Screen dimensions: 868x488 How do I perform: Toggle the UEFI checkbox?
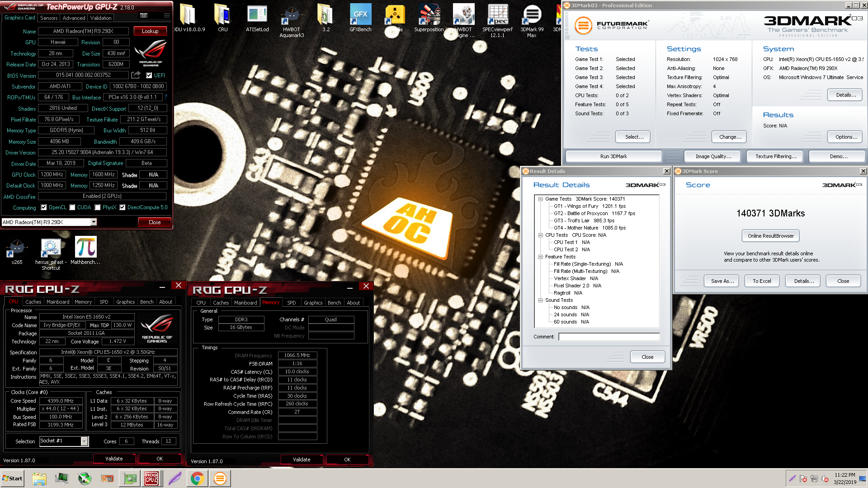(x=149, y=75)
